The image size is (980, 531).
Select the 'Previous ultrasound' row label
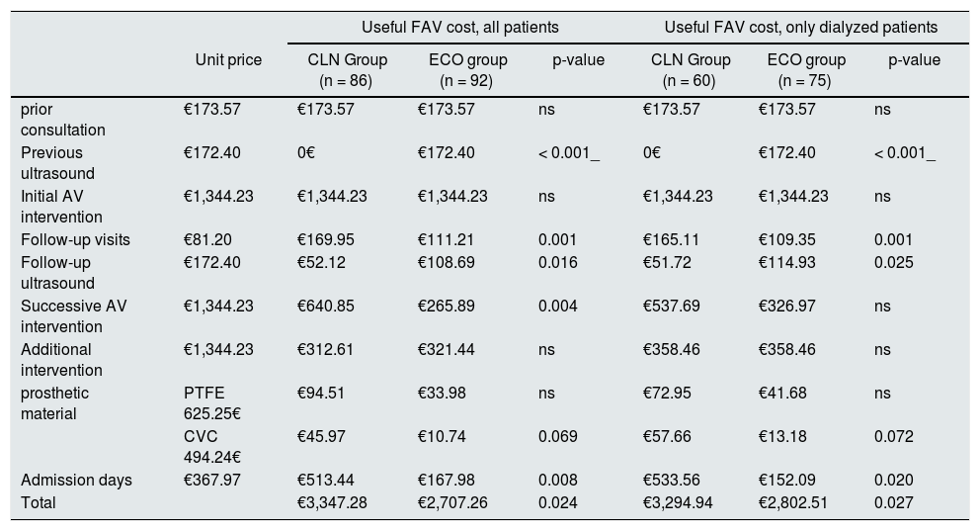(57, 162)
